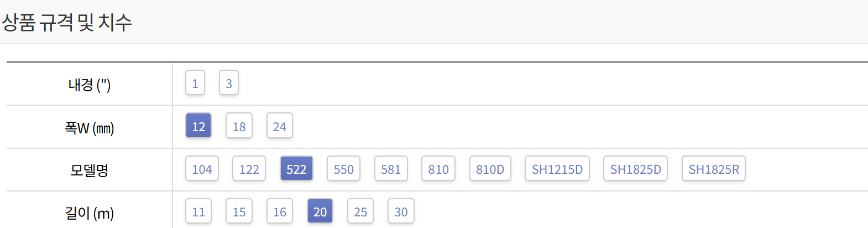
Task: Select model 122
Action: click(x=249, y=169)
